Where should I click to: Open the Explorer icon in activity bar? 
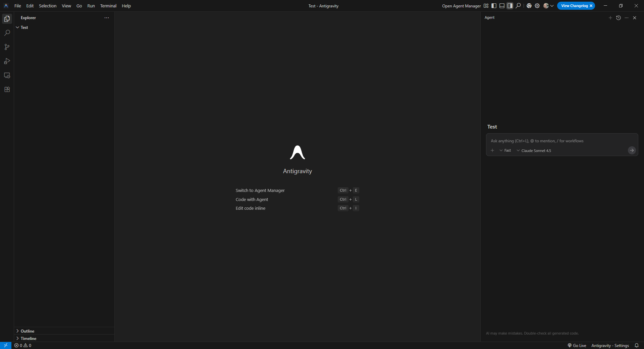(7, 19)
